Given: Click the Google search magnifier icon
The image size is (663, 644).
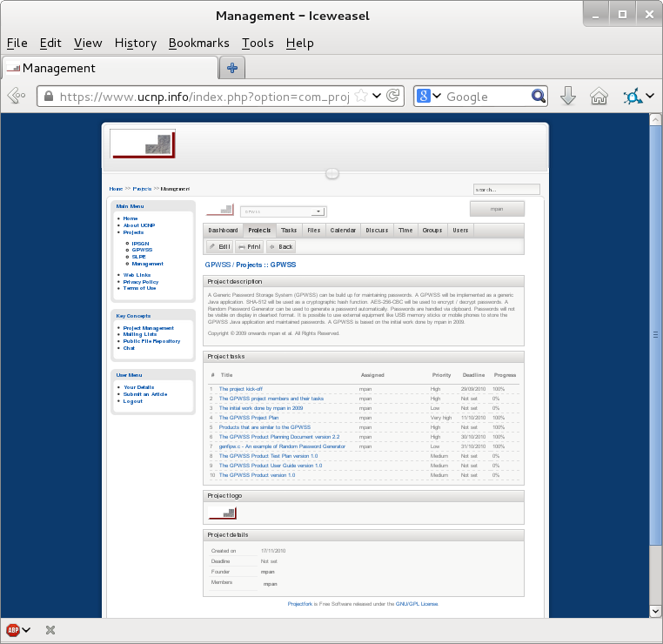Looking at the screenshot, I should click(x=539, y=97).
